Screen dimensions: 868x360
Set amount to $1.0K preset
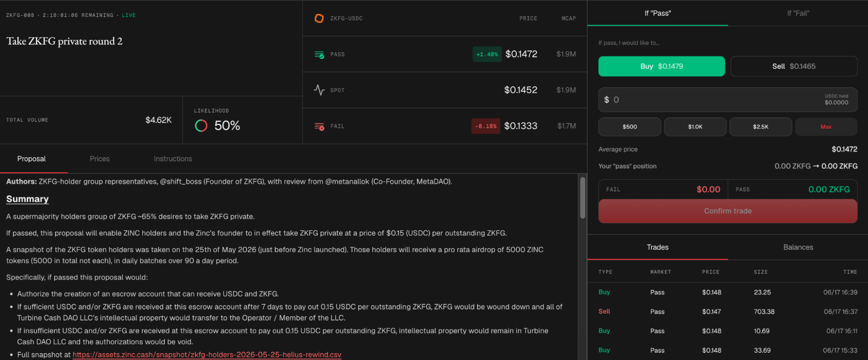pyautogui.click(x=695, y=127)
